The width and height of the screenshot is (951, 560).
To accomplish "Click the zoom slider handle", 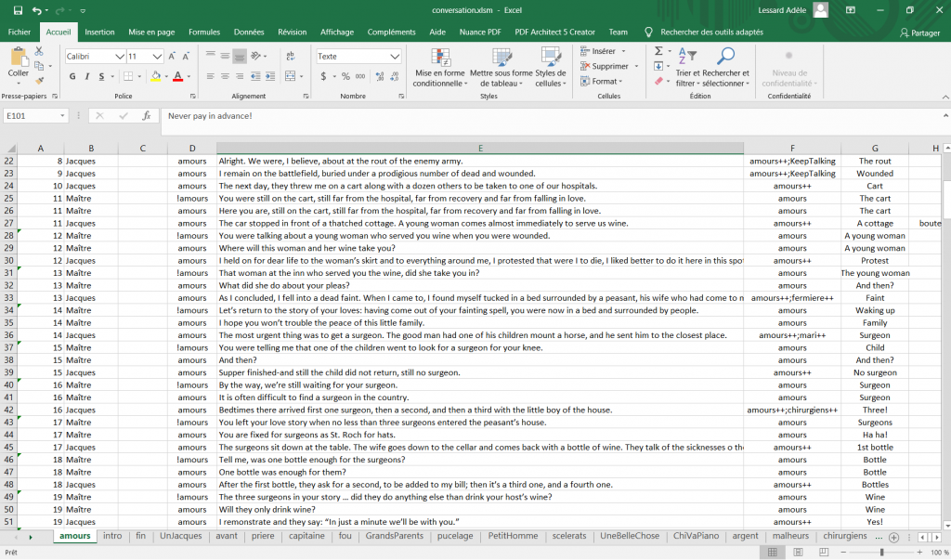I will 881,553.
